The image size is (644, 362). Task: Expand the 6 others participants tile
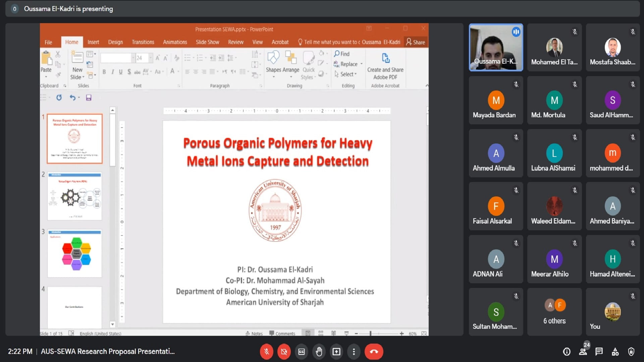pos(554,312)
